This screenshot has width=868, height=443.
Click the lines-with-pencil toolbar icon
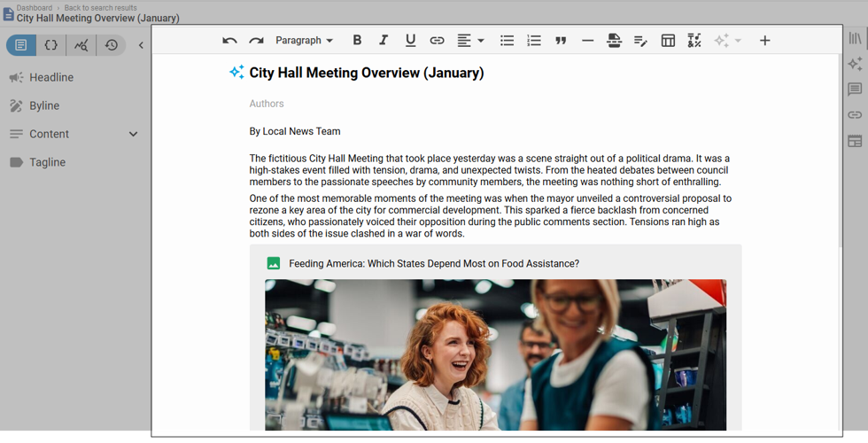(641, 41)
